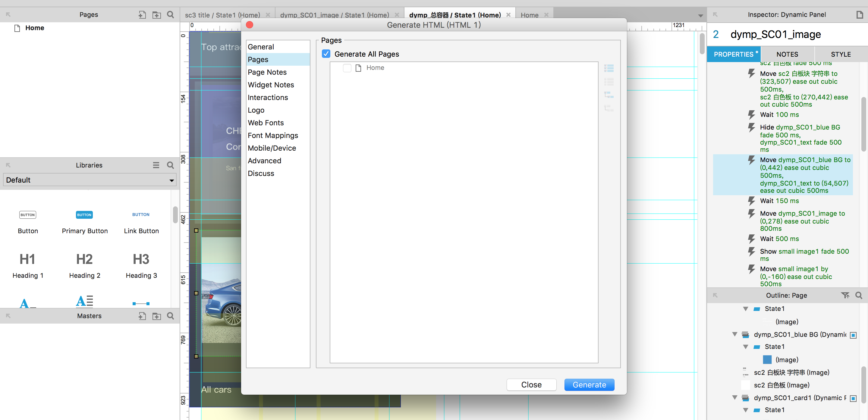Switch to the NOTES tab in Inspector
This screenshot has width=868, height=420.
(787, 54)
